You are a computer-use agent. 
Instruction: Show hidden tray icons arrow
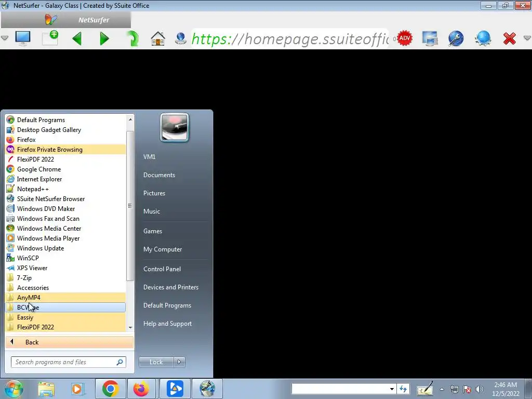[442, 389]
